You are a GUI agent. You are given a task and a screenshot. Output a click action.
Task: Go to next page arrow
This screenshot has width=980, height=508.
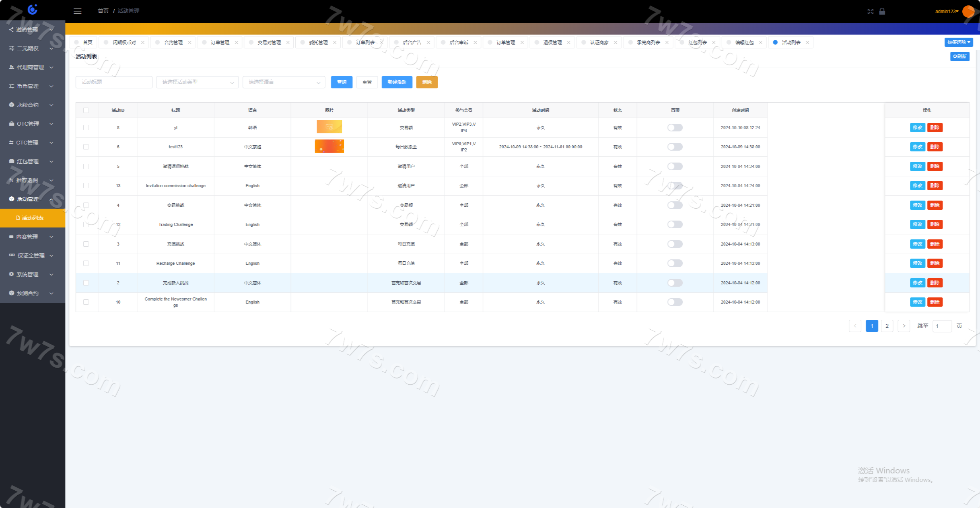[x=904, y=326]
